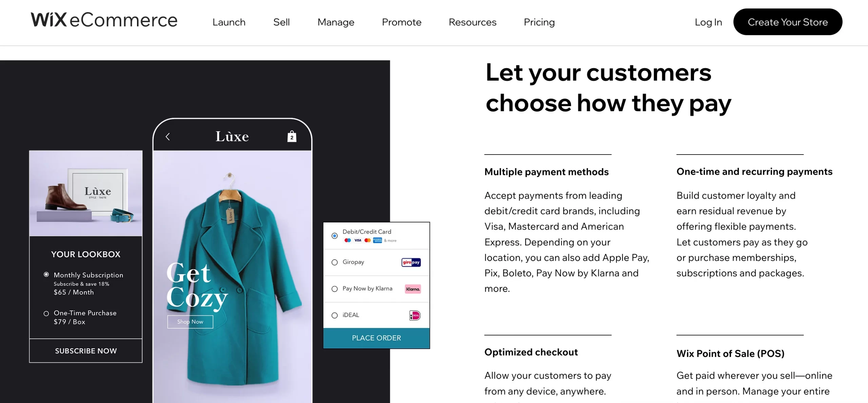Click the Giropay payment icon
The height and width of the screenshot is (403, 868).
(411, 261)
